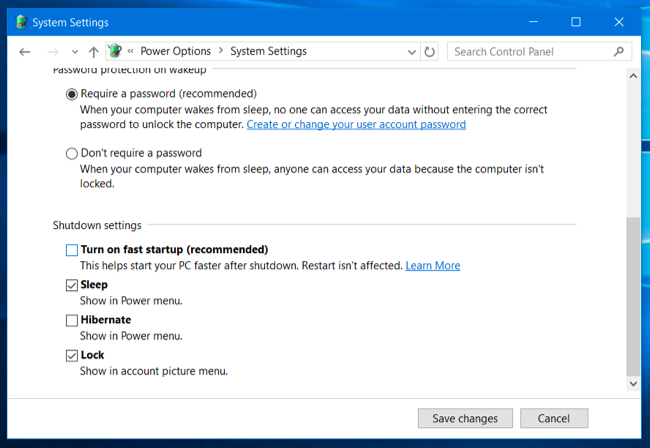Select Require a password option
Viewport: 650px width, 448px height.
coord(71,94)
